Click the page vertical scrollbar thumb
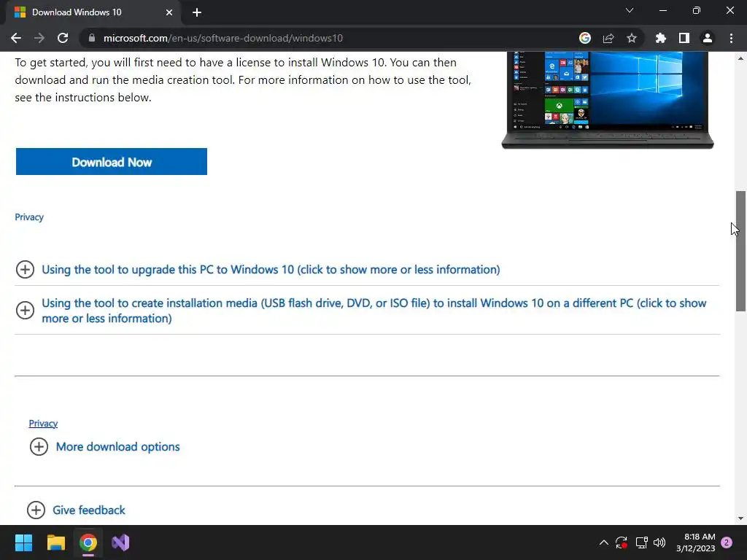The height and width of the screenshot is (560, 747). point(740,251)
